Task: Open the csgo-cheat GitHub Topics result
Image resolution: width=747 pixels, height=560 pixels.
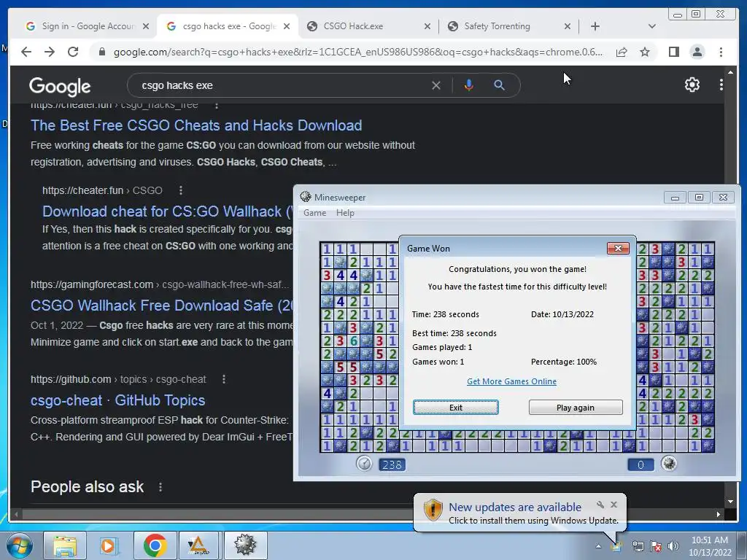Action: tap(117, 400)
